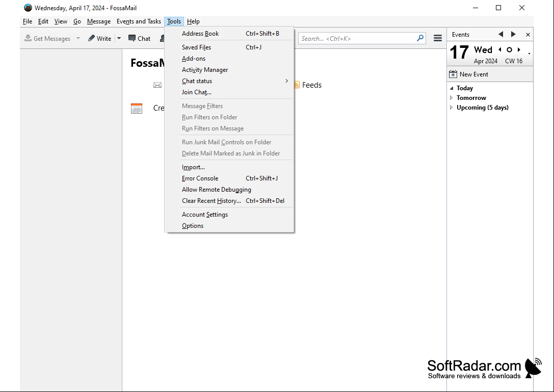Open the Events and Tasks menu
The image size is (554, 392).
pyautogui.click(x=139, y=21)
